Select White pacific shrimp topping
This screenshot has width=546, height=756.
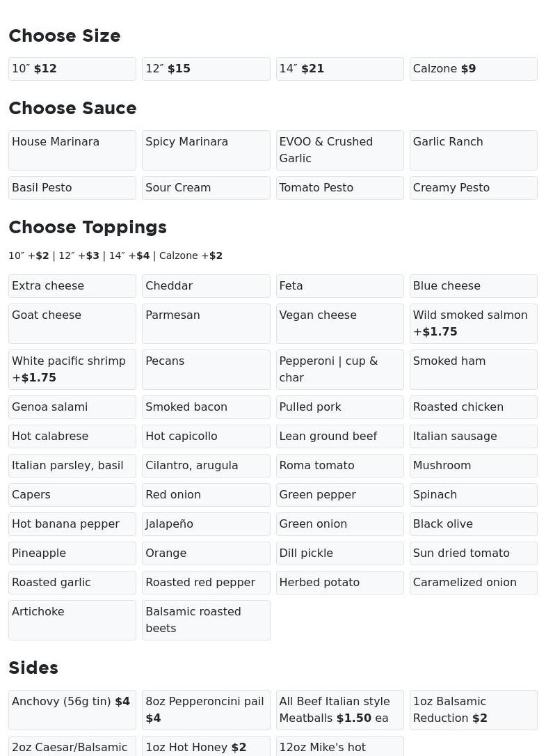72,369
